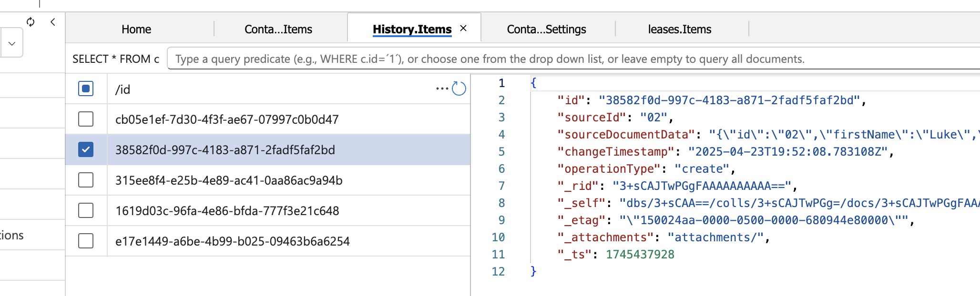
Task: Close the History.Items tab
Action: click(x=463, y=29)
